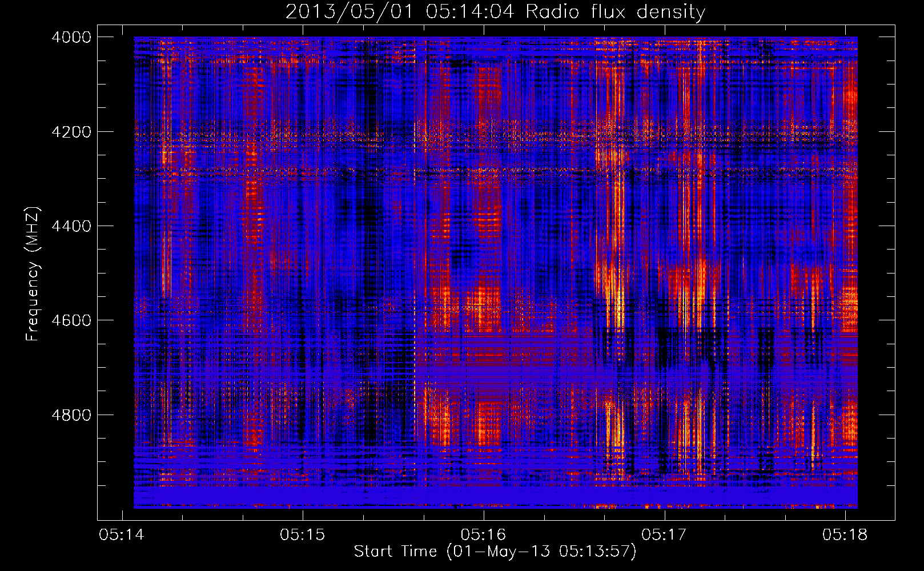Click the 05:14 time tick label

point(122,534)
